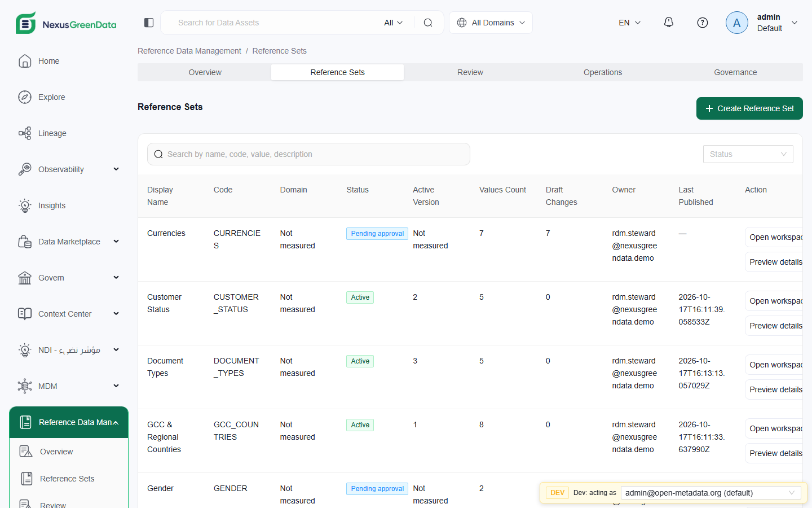This screenshot has height=508, width=812.
Task: Click the Reference Data Management breadcrumb link
Action: (189, 51)
